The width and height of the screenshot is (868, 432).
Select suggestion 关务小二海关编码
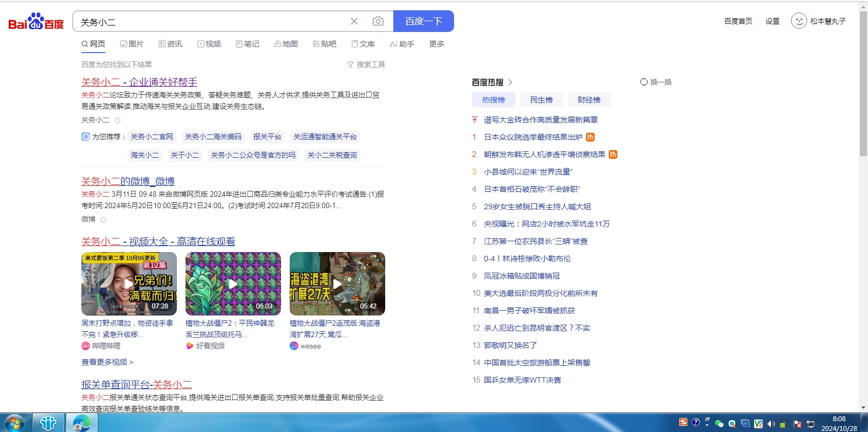click(213, 137)
